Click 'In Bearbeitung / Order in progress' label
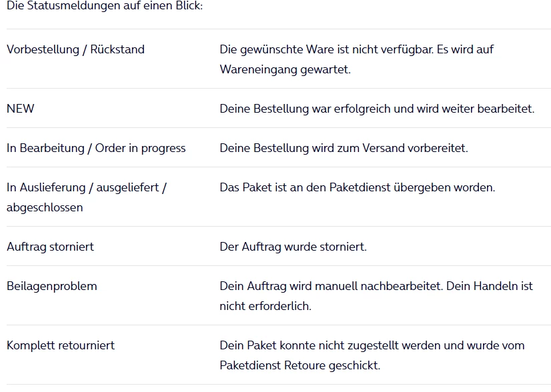Viewport: 551px width, 392px height. pos(96,148)
